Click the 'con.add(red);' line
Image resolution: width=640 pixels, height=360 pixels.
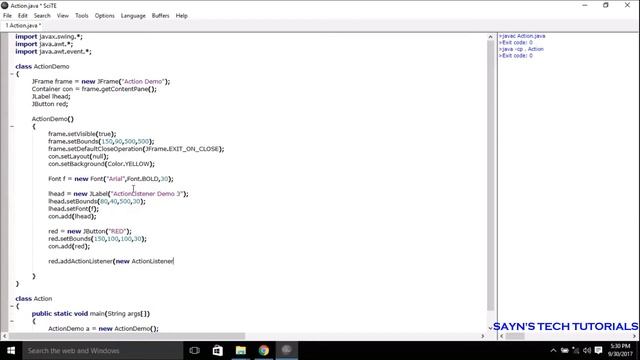69,247
